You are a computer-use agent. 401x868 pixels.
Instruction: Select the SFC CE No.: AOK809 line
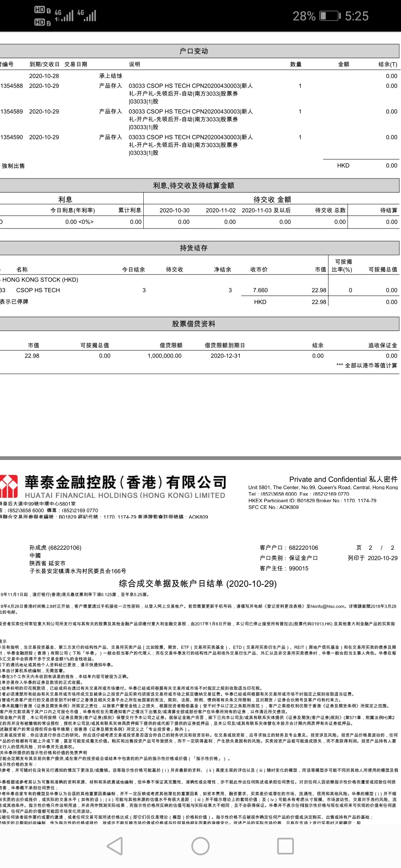pos(273,507)
